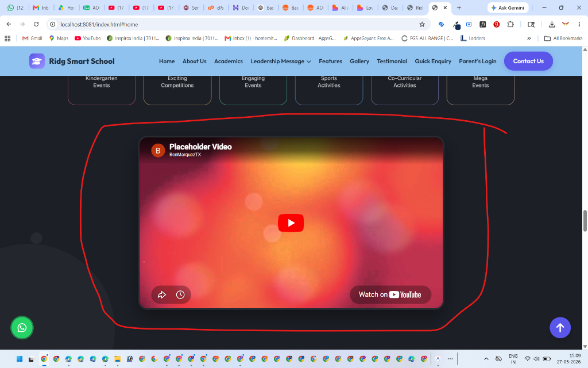Click the Watch later clock icon on the video
Screen dimensions: 588x368
click(x=180, y=295)
